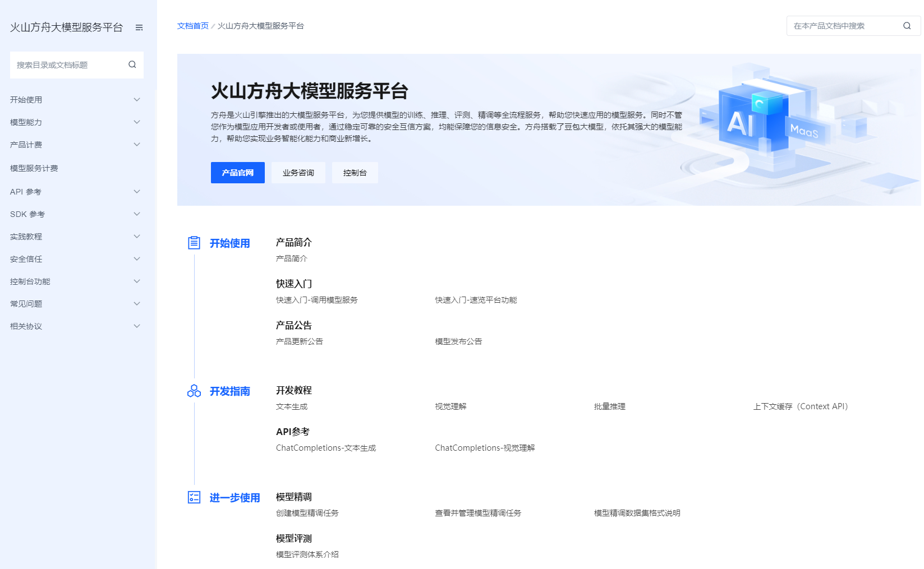The image size is (924, 569).
Task: Select 常见问题 sidebar menu item
Action: (26, 304)
